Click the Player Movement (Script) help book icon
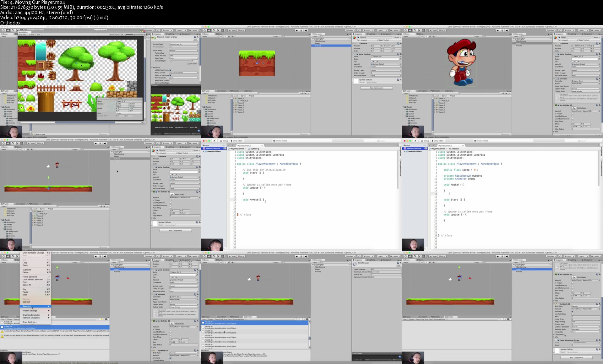Viewport: 603px width, 364px height. coord(597,340)
